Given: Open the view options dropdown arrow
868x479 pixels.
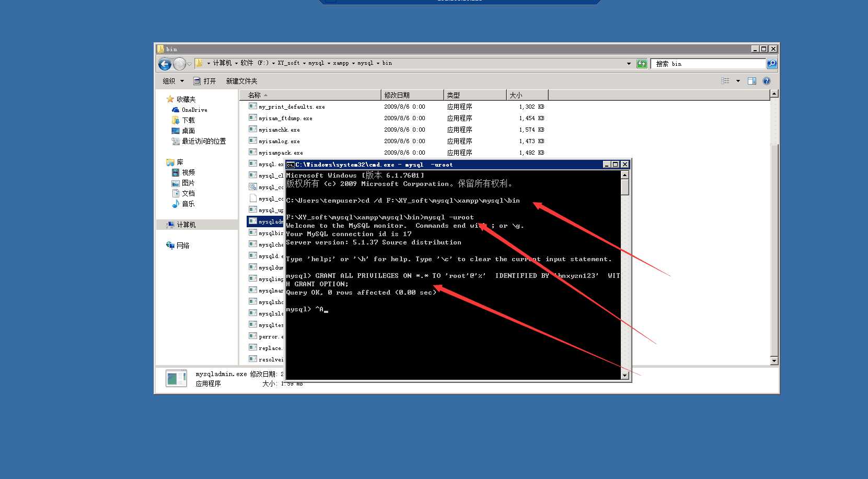Looking at the screenshot, I should 738,81.
